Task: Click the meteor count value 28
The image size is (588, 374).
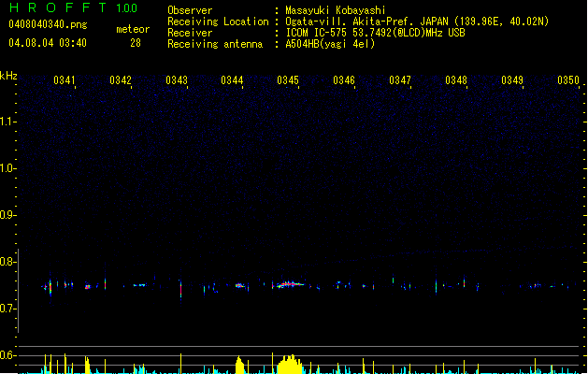Action: (136, 43)
